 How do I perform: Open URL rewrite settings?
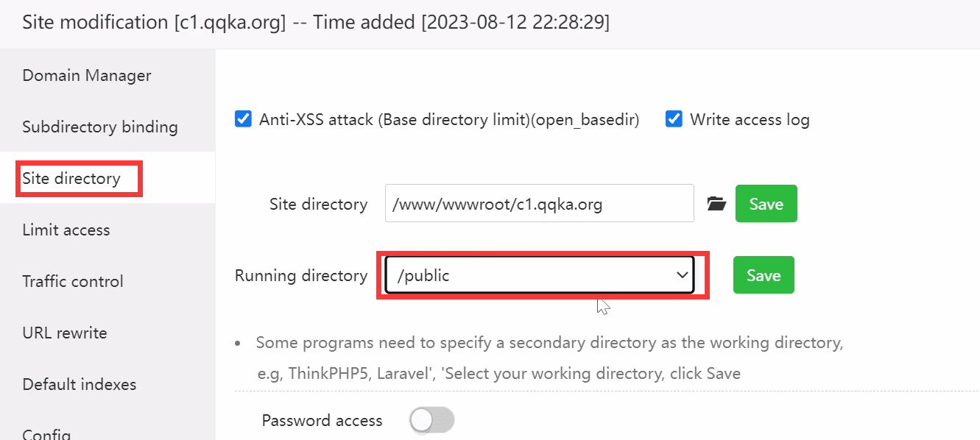pos(65,333)
